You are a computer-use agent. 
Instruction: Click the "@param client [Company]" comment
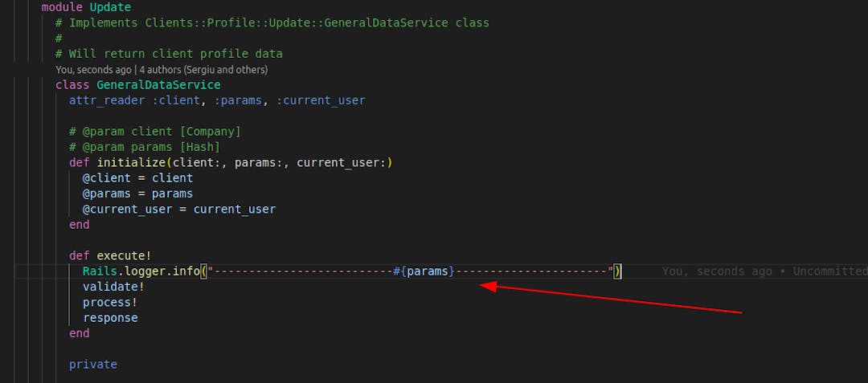coord(155,132)
